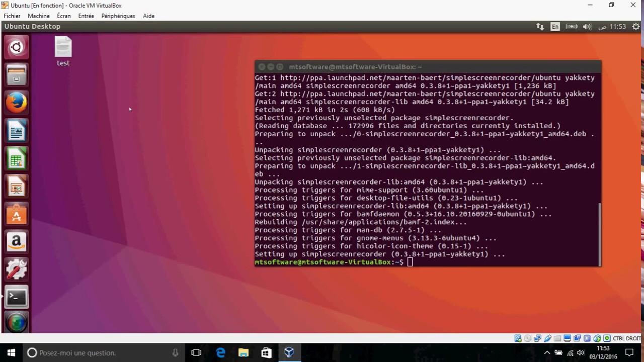This screenshot has height=362, width=644.
Task: Click terminal title mtsoftware@mtsoftware-VirtualBox
Action: pyautogui.click(x=355, y=66)
